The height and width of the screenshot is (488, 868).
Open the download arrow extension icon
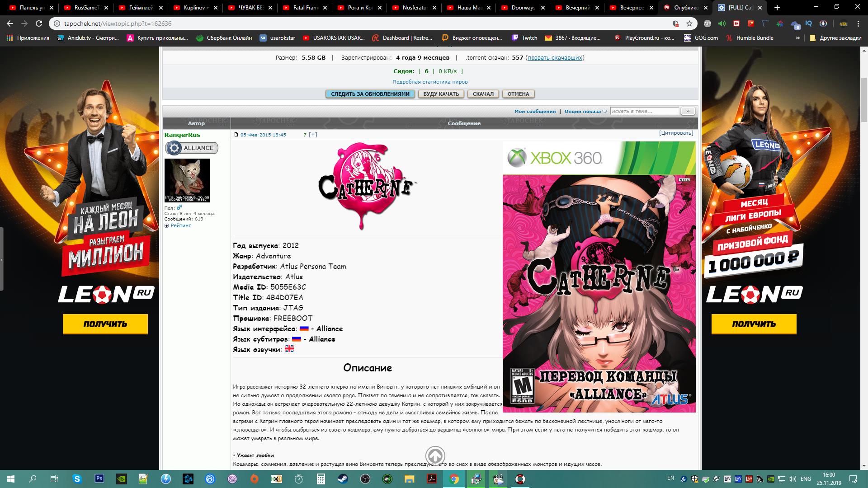[x=823, y=23]
